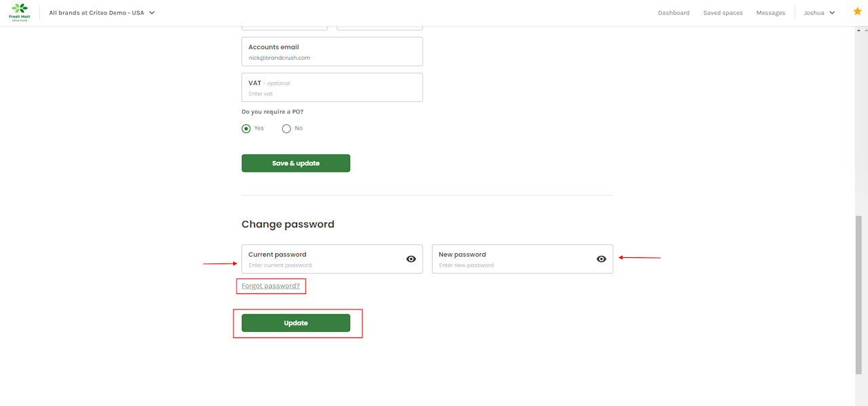Click into the New password field
868x406 pixels.
[512, 265]
